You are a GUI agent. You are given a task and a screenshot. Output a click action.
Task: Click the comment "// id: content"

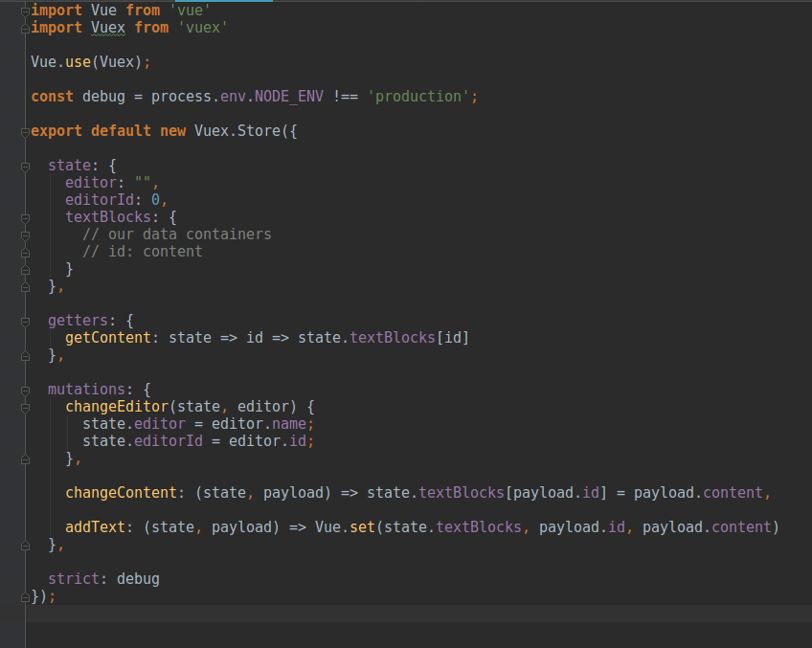(143, 252)
